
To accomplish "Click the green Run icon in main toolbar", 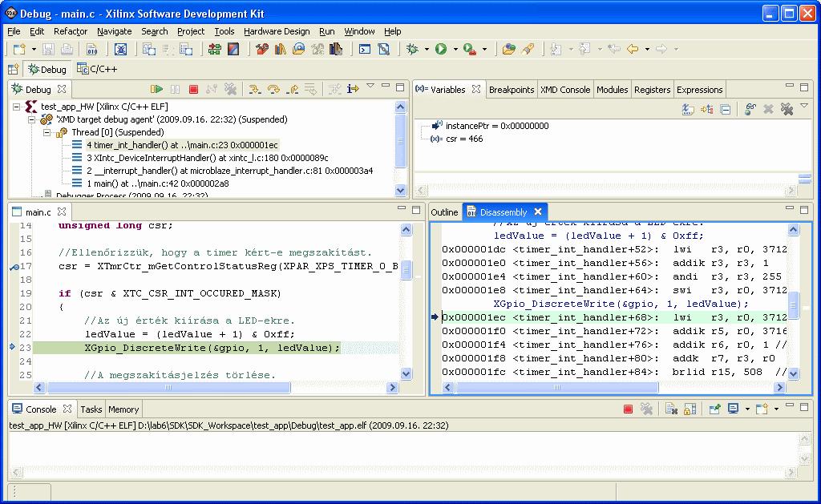I will tap(441, 49).
